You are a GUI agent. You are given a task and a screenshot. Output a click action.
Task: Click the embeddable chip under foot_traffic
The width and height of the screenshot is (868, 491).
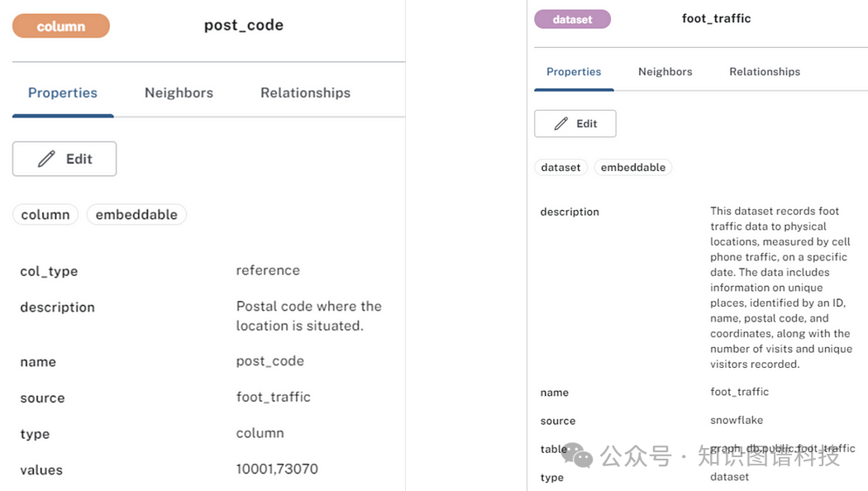632,168
